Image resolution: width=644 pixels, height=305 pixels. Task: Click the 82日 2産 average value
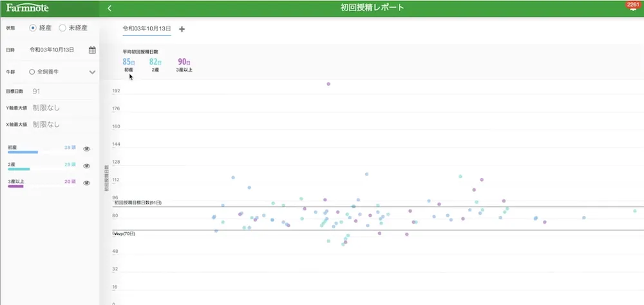155,62
